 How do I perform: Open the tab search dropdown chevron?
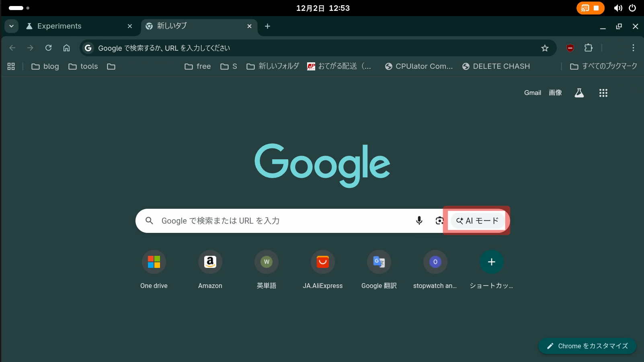(x=11, y=26)
